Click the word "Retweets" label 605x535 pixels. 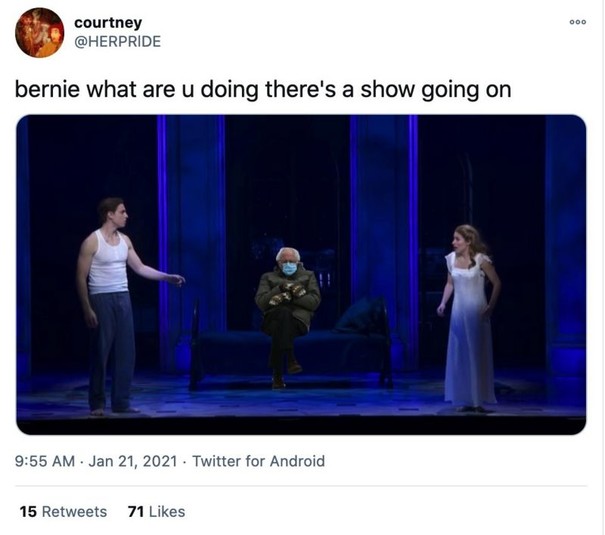point(74,511)
